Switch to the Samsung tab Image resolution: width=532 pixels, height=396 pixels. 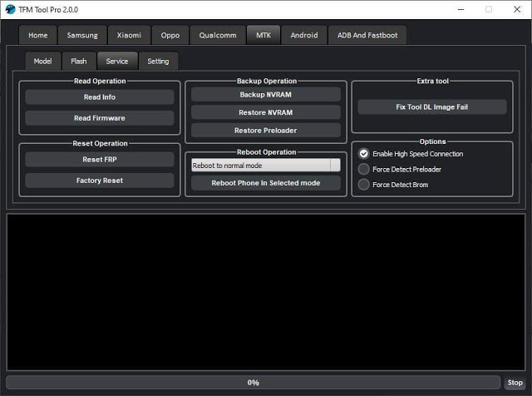click(x=82, y=35)
